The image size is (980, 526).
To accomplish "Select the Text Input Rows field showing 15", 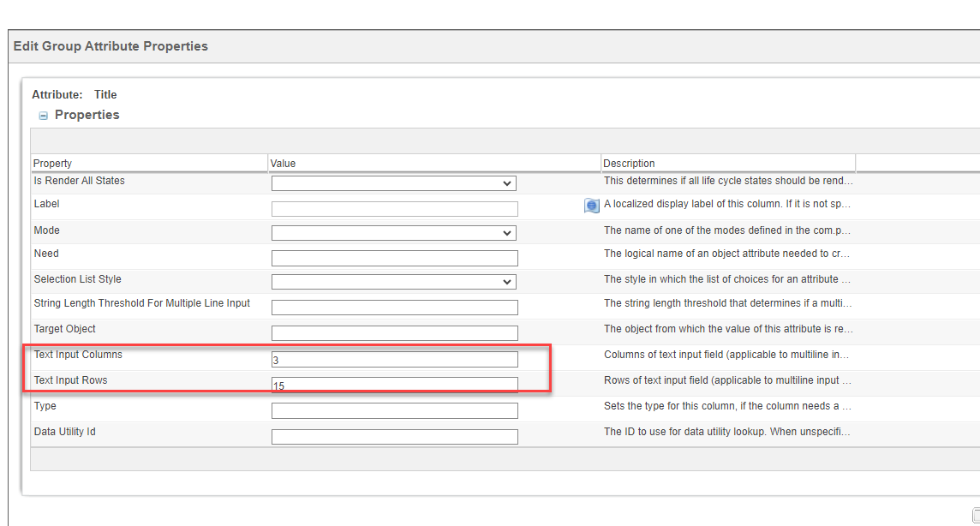I will (394, 384).
